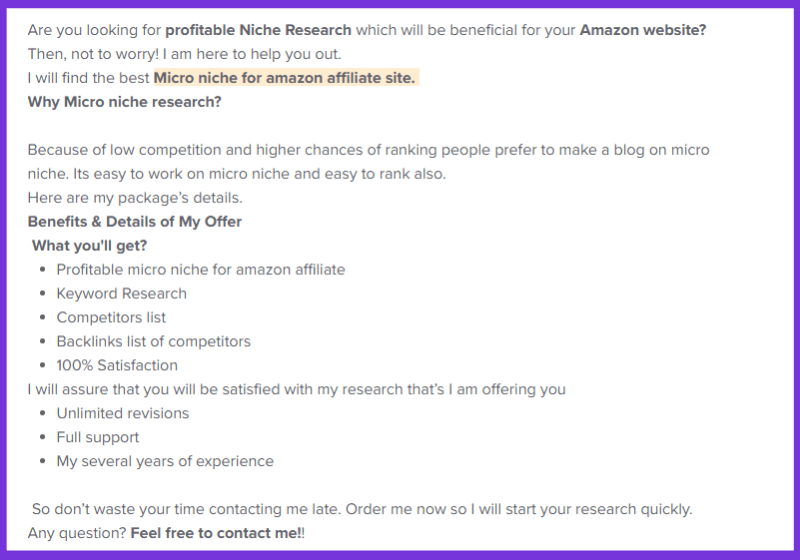Click the 'Keyword Research' bullet item
The width and height of the screenshot is (800, 560).
click(121, 294)
